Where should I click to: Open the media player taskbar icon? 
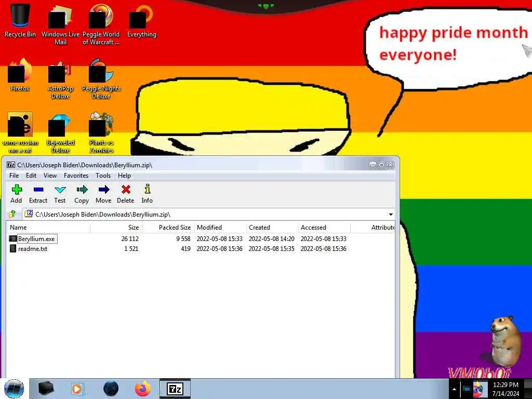77,389
